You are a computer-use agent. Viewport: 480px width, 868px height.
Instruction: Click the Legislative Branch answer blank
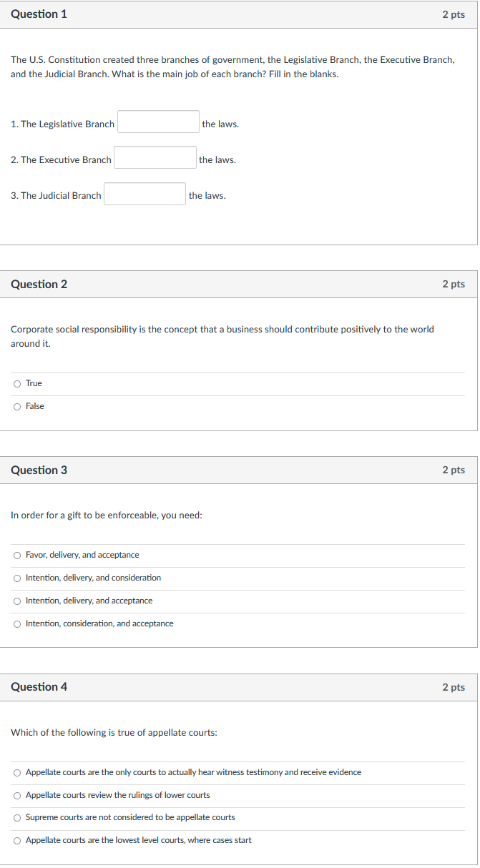click(x=157, y=122)
